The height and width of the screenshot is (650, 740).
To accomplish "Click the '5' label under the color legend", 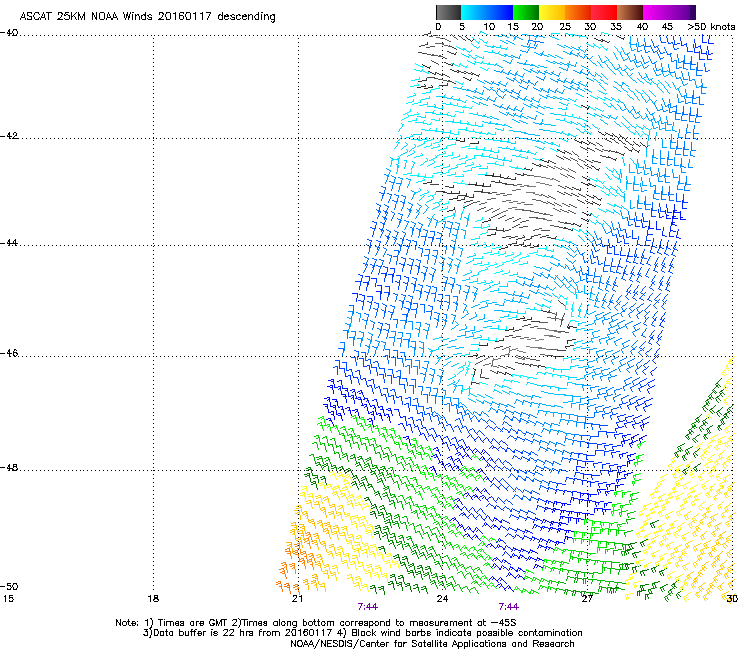I will 462,27.
